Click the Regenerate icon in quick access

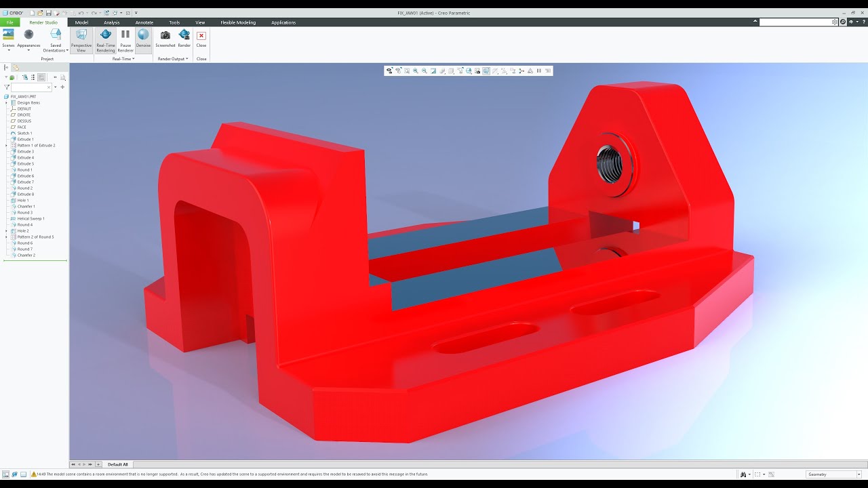point(106,13)
